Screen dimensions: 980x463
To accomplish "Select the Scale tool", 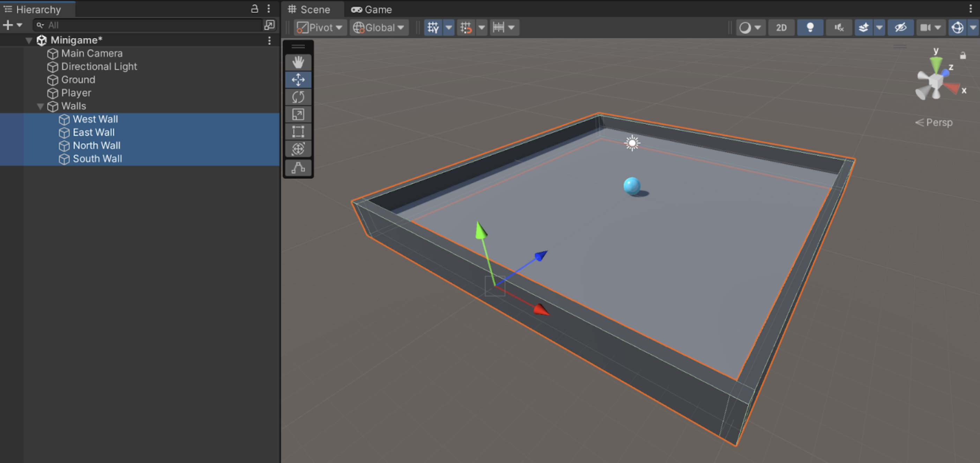I will click(x=298, y=114).
